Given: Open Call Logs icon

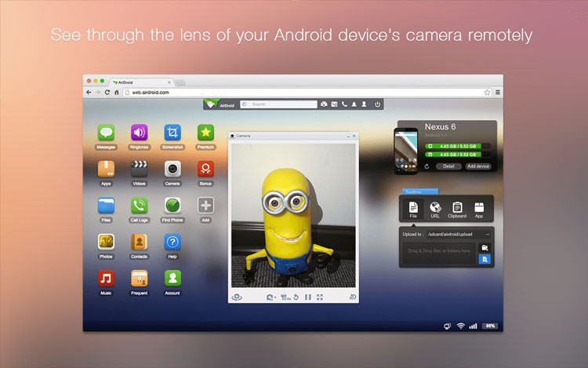Looking at the screenshot, I should [x=139, y=206].
